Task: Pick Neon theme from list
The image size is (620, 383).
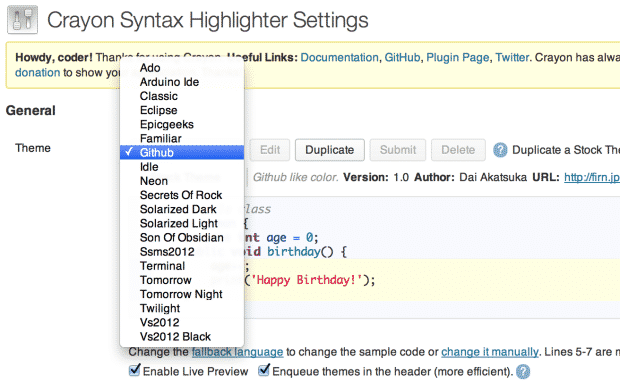Action: [x=182, y=181]
